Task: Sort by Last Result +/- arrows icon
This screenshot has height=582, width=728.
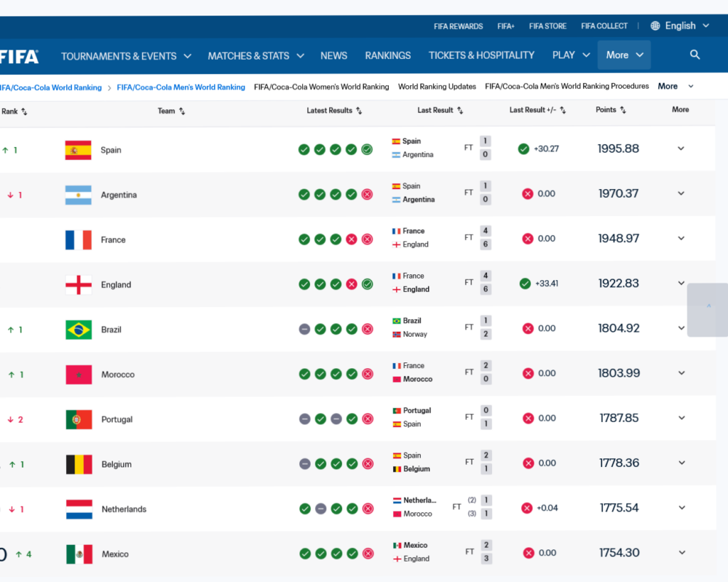Action: [x=563, y=110]
